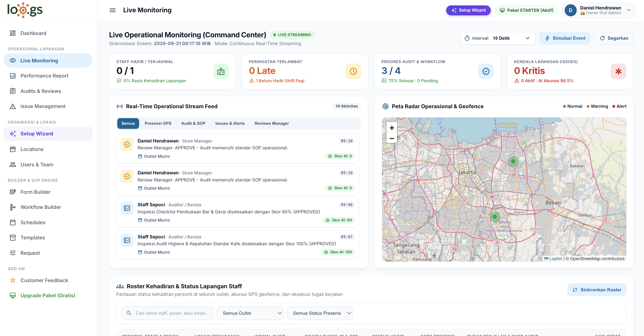
Task: Open the Interval 10 Detik dropdown
Action: (x=497, y=38)
